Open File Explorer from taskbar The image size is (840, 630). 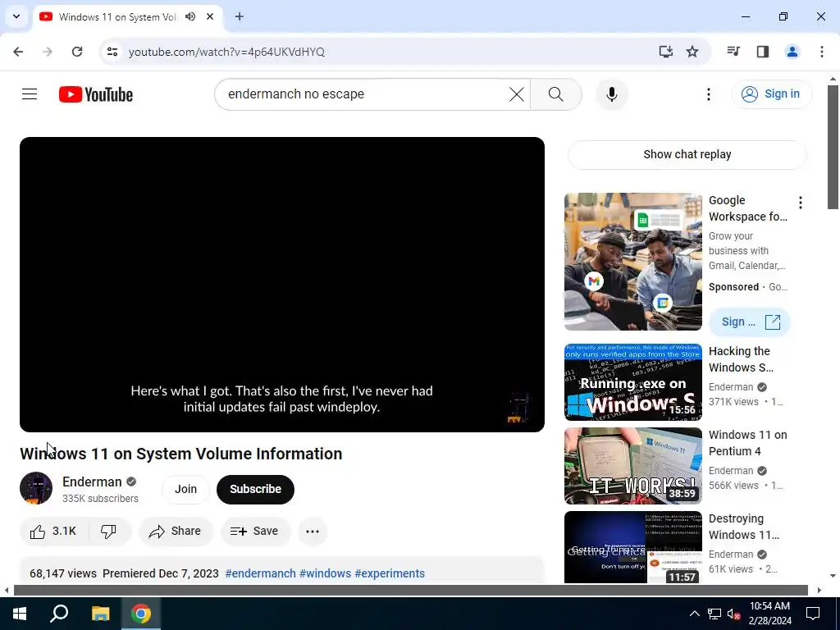click(100, 614)
